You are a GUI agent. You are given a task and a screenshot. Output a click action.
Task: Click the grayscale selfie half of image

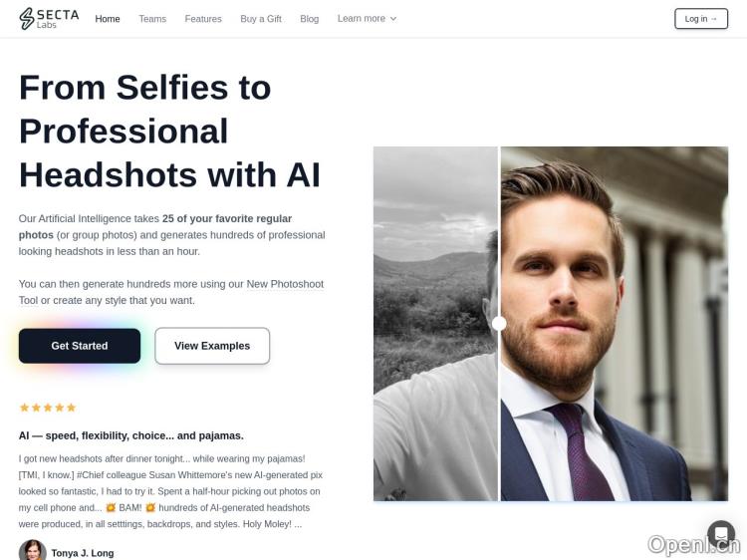tap(435, 324)
